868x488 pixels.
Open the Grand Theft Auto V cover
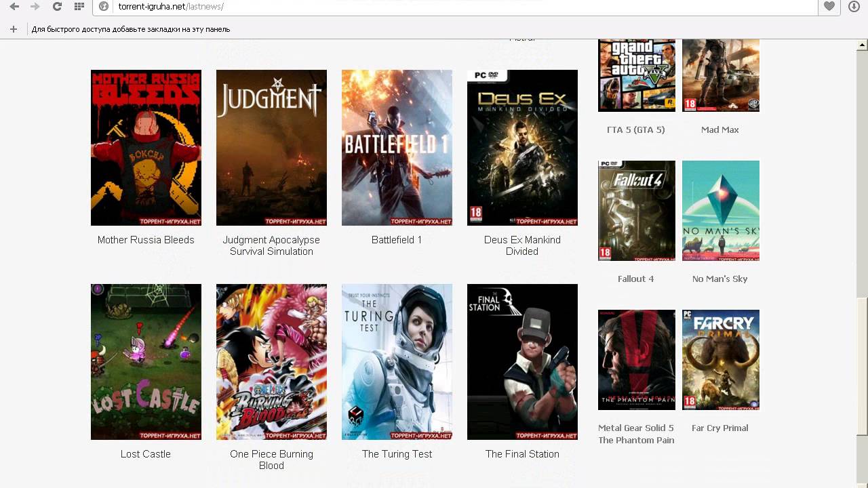[x=637, y=75]
